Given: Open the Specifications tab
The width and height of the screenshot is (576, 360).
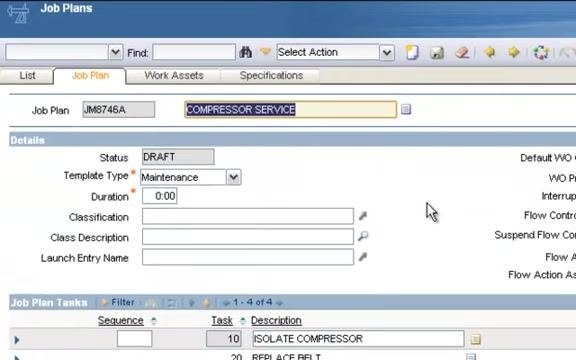Looking at the screenshot, I should point(271,76).
